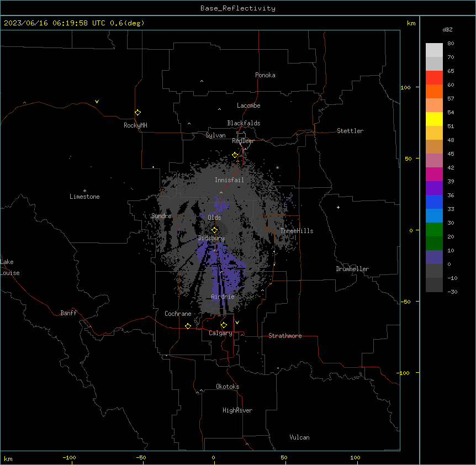Pick the orange 57-60 dBZ legend swatch
476x465 pixels.
[x=434, y=91]
